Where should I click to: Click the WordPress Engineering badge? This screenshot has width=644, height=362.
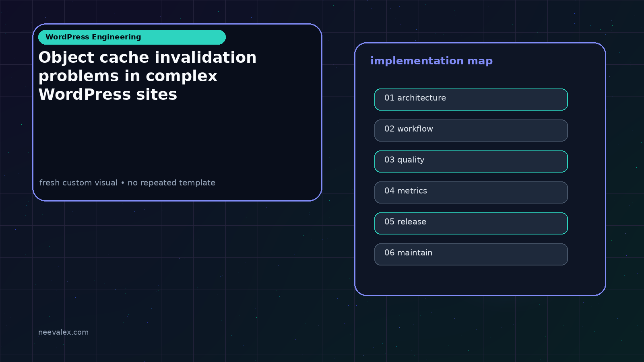pyautogui.click(x=132, y=37)
